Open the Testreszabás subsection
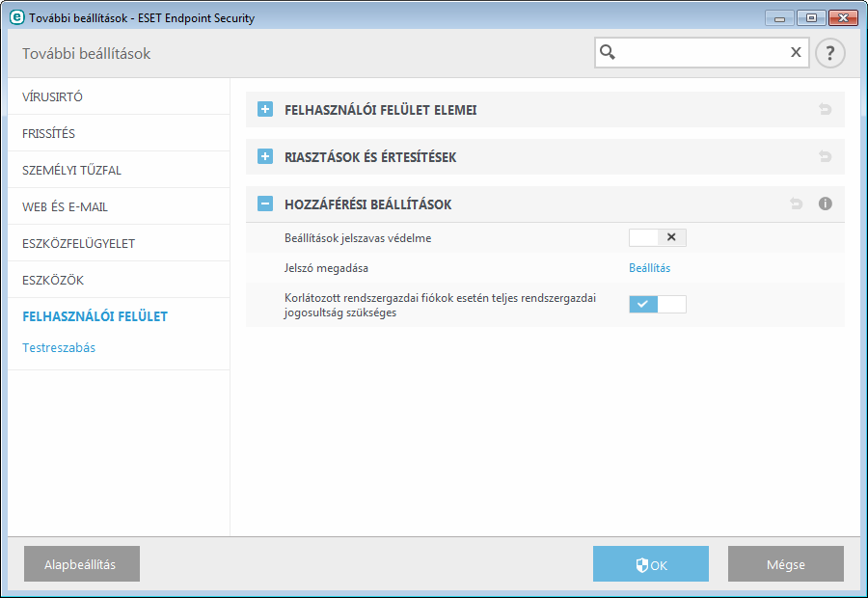 pyautogui.click(x=59, y=348)
